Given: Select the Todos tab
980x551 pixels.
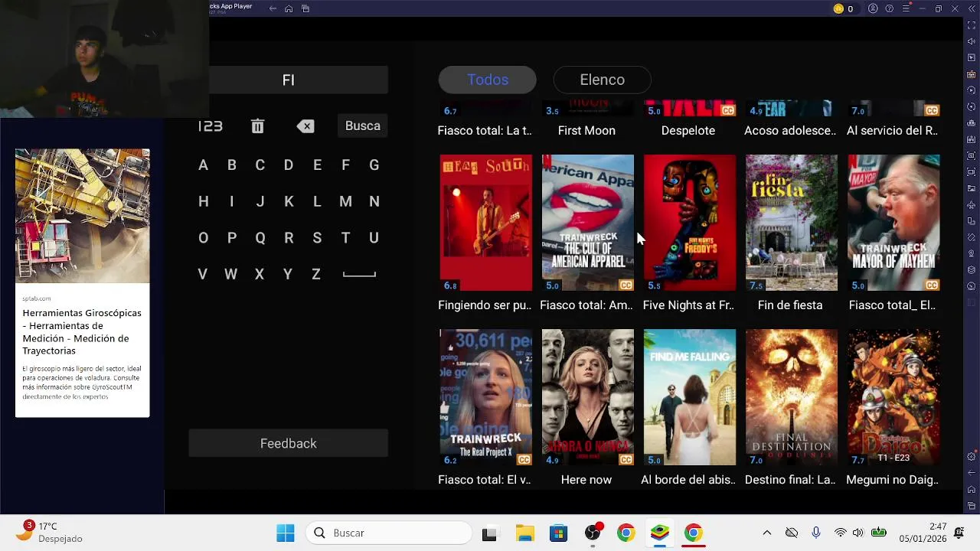Looking at the screenshot, I should click(488, 80).
